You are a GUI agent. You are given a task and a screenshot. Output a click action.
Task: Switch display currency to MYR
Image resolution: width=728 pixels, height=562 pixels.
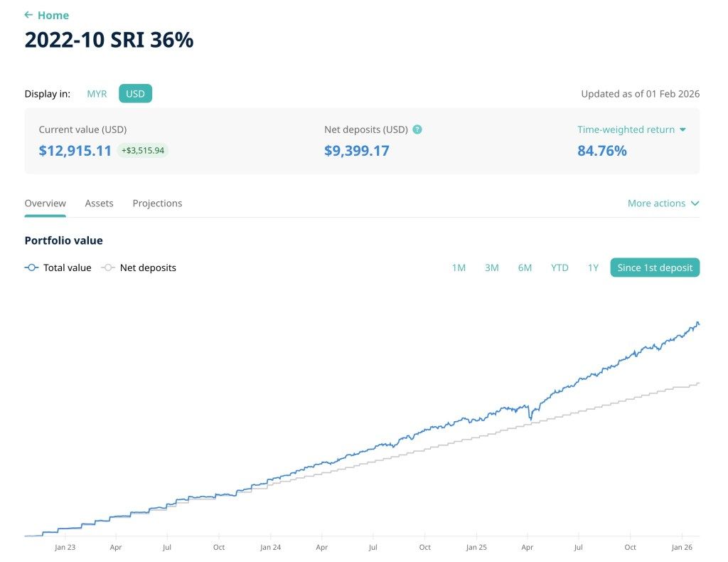[97, 93]
